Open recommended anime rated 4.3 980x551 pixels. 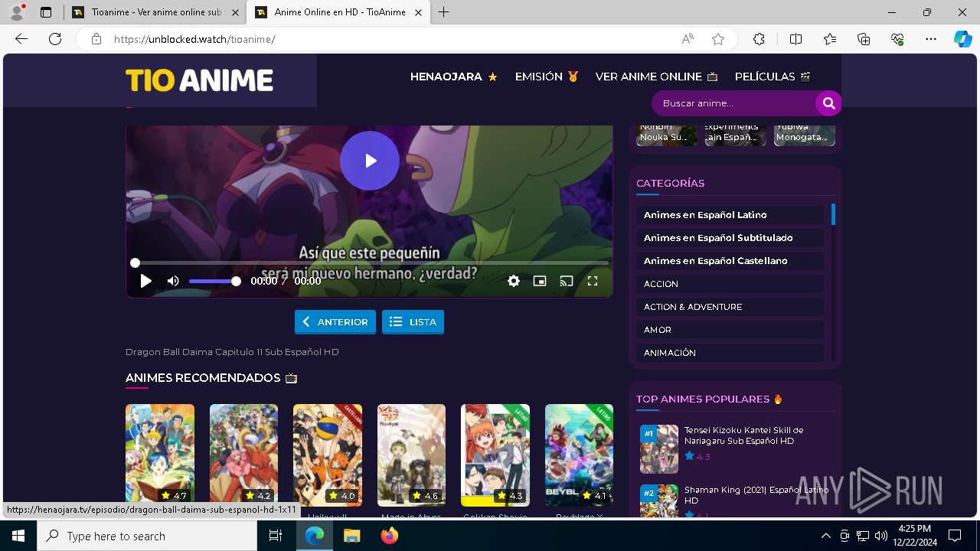tap(495, 455)
